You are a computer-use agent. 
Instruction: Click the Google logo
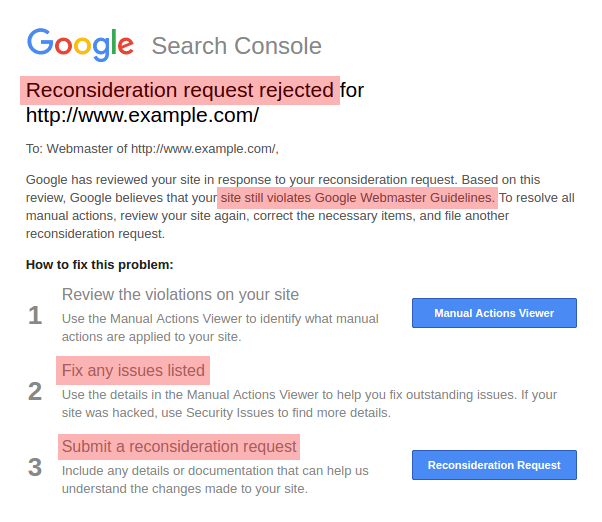click(x=80, y=43)
